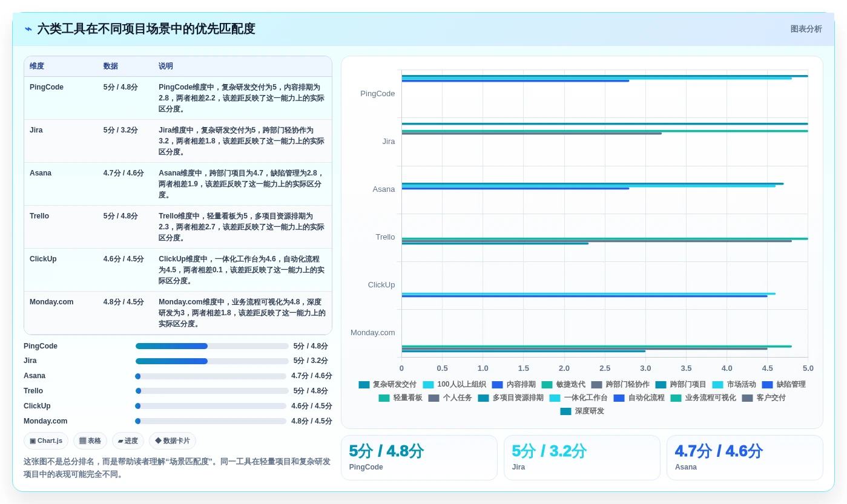The height and width of the screenshot is (504, 847).
Task: Open the PingCode 5分 / 4.8分 data card
Action: click(x=419, y=457)
